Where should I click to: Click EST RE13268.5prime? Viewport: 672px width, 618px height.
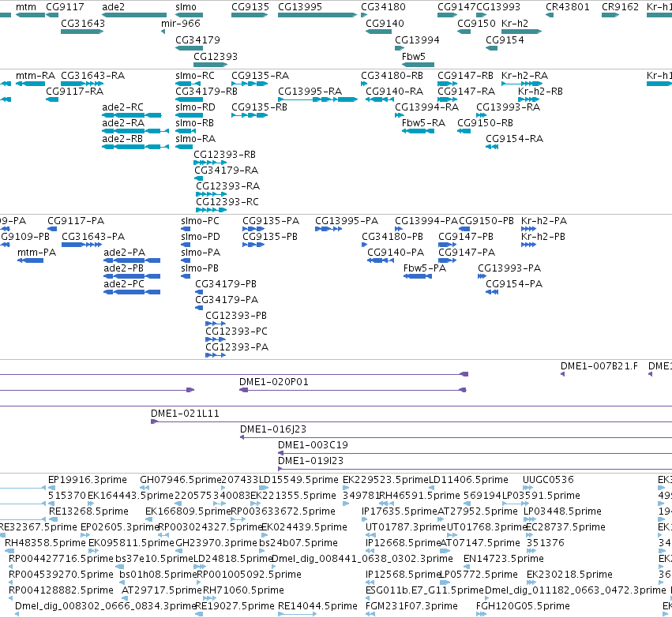click(x=52, y=519)
